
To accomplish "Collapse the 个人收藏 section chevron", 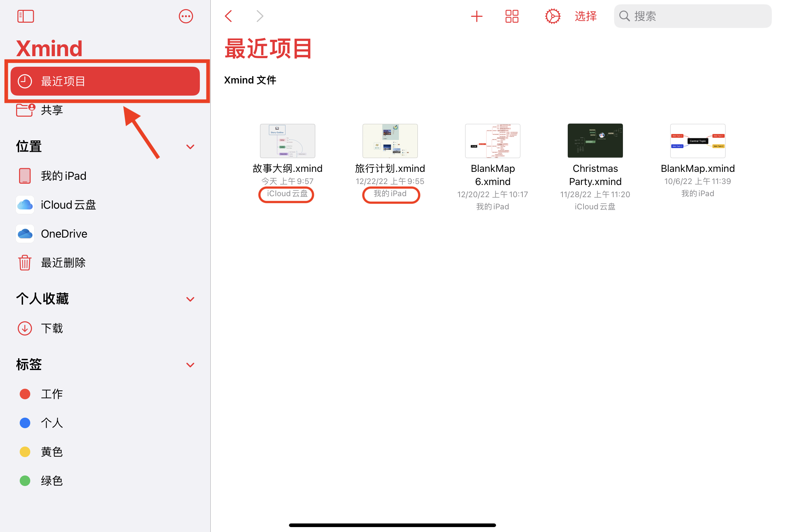I will (191, 299).
